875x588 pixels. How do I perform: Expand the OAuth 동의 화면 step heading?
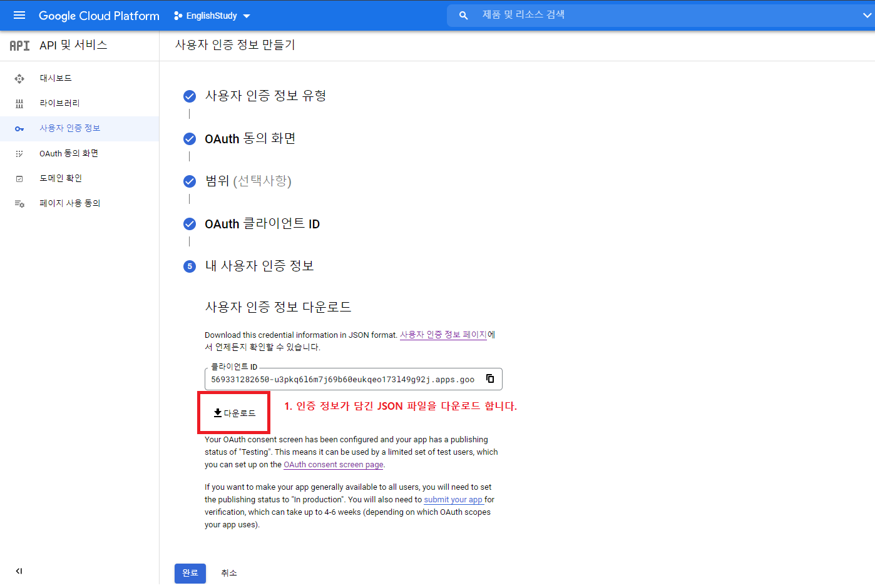point(250,138)
